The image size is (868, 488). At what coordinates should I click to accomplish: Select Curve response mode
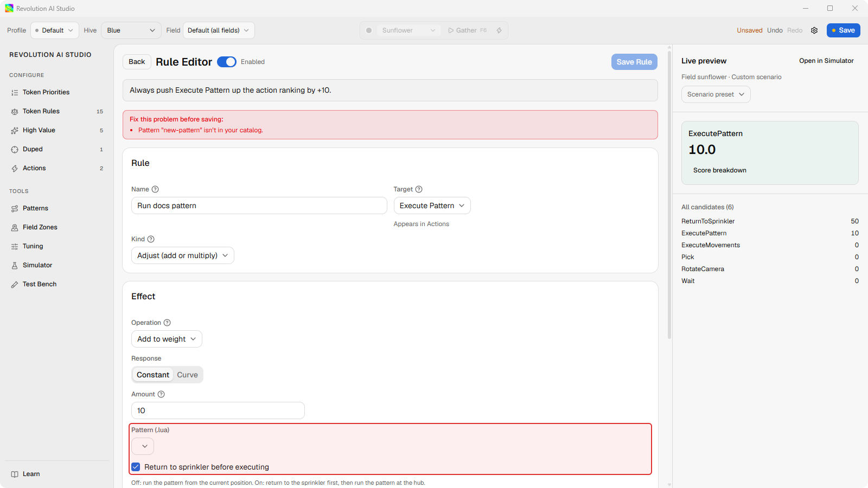(x=187, y=375)
